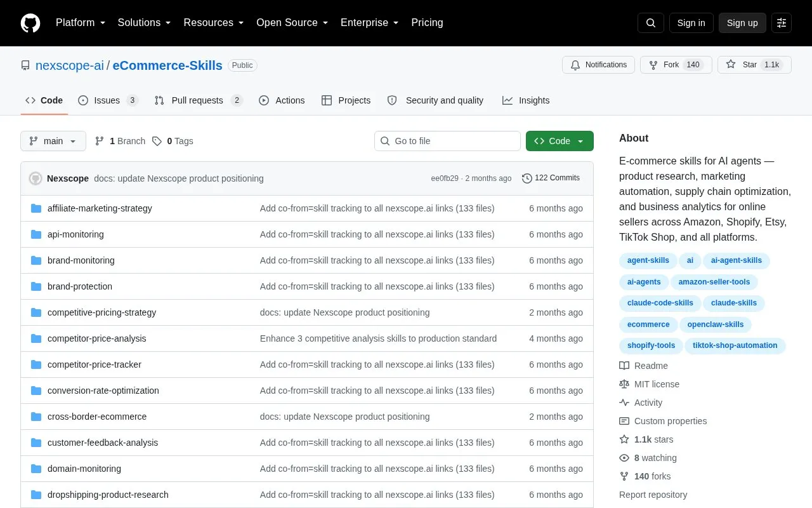Click the folder icon beside api-monitoring

pyautogui.click(x=36, y=234)
